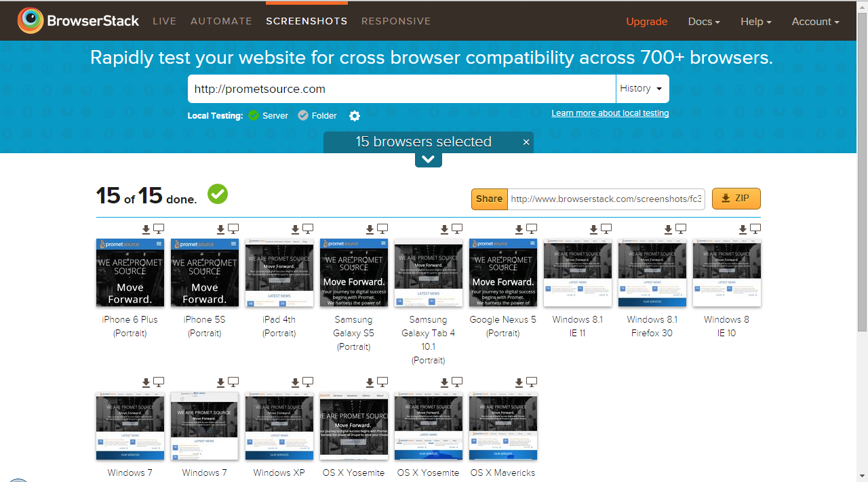Clear the 15 browsers selected bar

pos(526,142)
